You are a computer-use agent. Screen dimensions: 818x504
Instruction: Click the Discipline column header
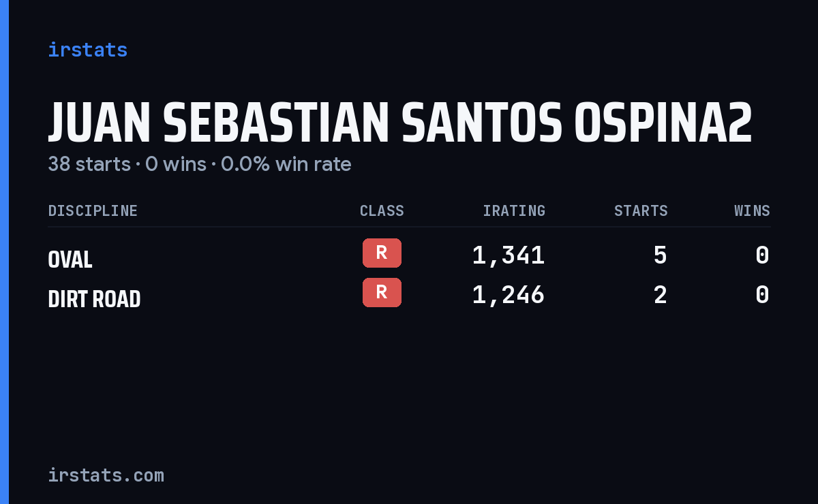[93, 211]
